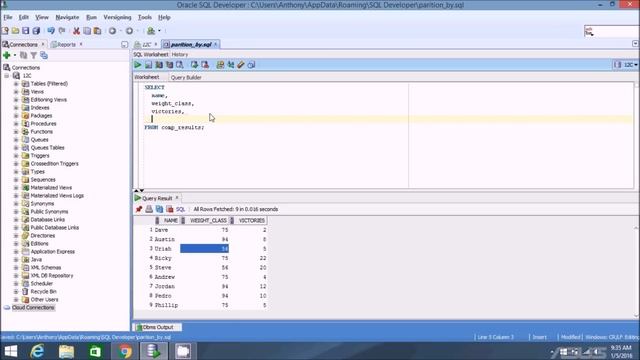The width and height of the screenshot is (640, 360).
Task: Open the Navigate menu
Action: [67, 18]
